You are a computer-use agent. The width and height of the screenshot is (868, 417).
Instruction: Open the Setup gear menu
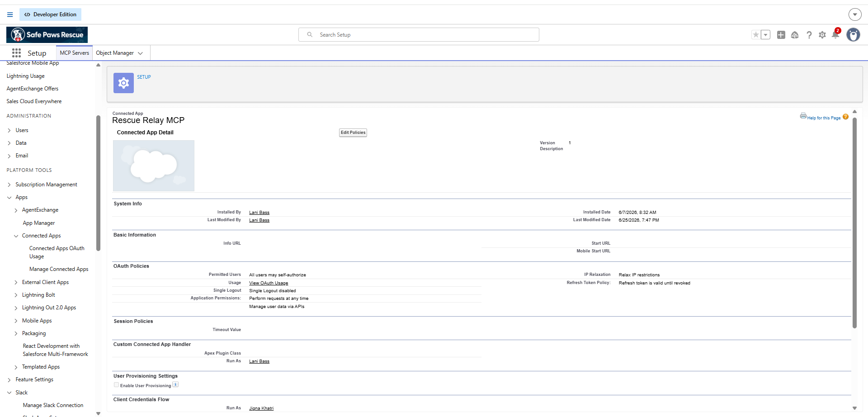pos(822,35)
